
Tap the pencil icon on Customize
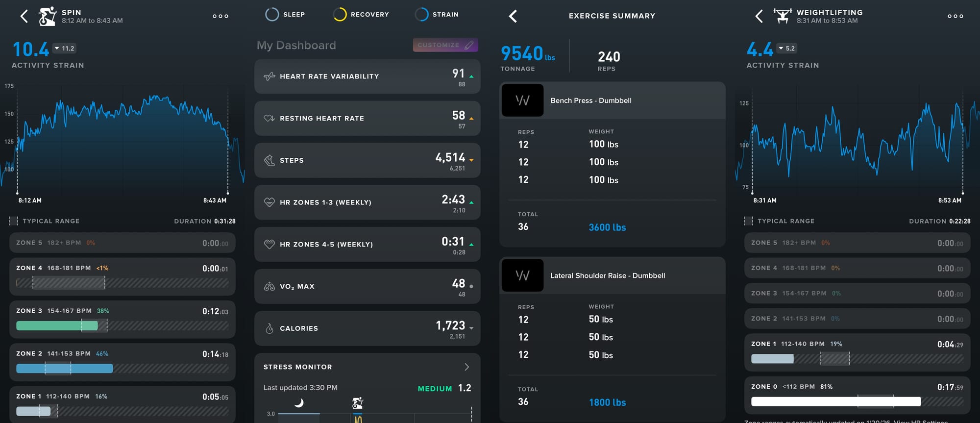click(x=469, y=45)
